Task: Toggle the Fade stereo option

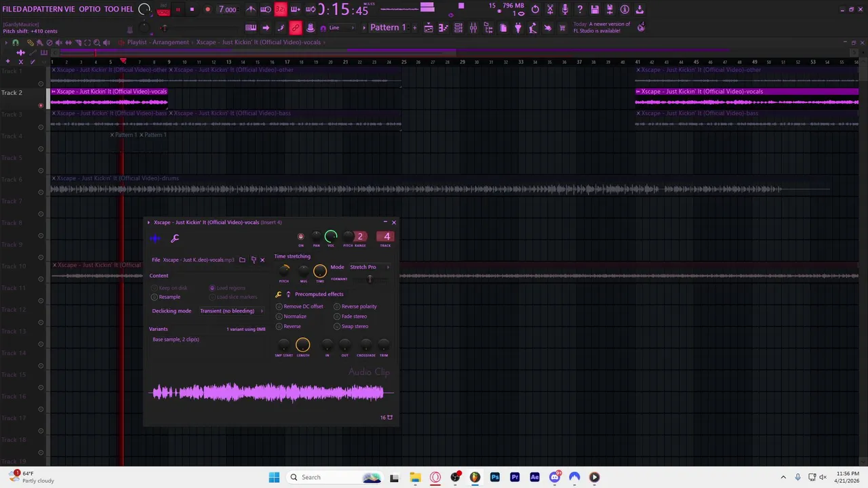Action: coord(350,317)
